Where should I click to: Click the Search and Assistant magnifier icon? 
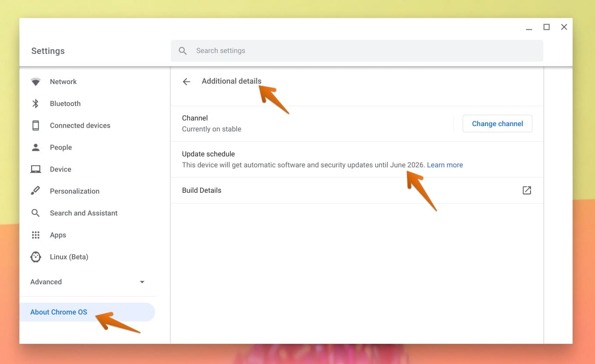point(35,213)
